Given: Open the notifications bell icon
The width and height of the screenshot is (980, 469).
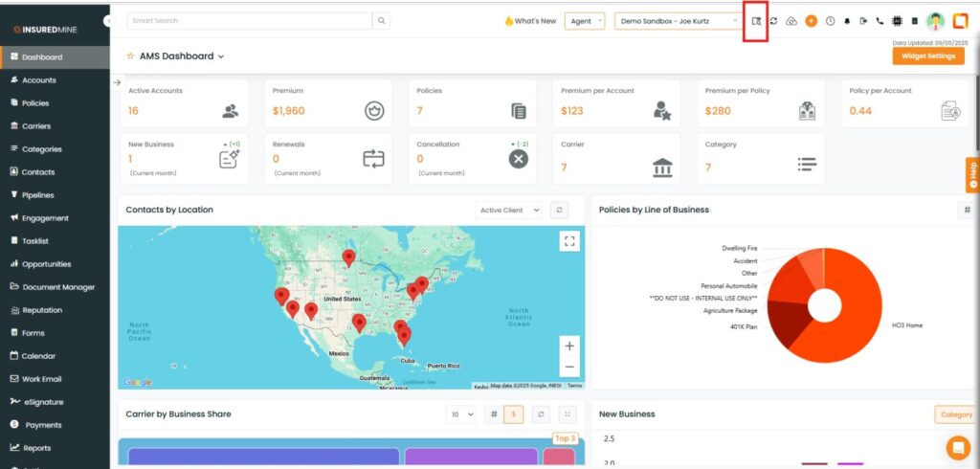Looking at the screenshot, I should click(x=848, y=21).
